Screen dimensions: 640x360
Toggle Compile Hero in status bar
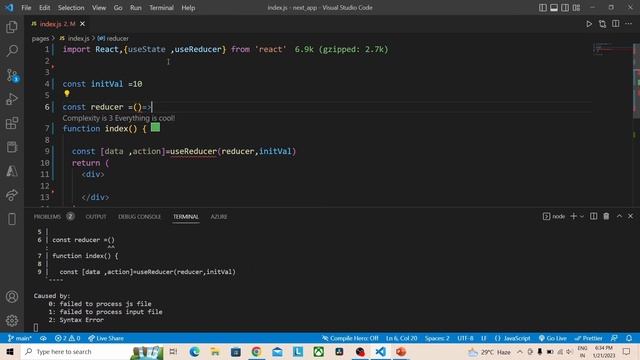[350, 338]
